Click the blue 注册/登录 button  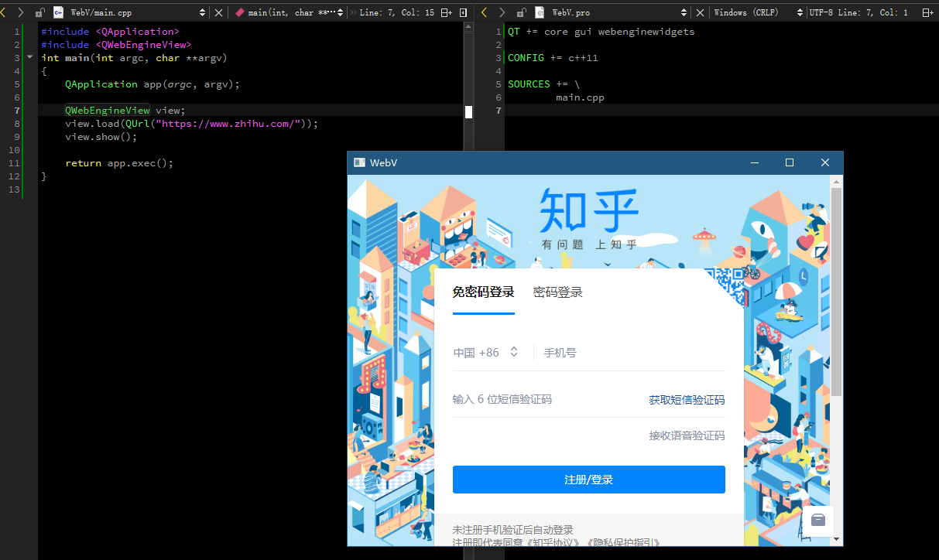point(588,480)
